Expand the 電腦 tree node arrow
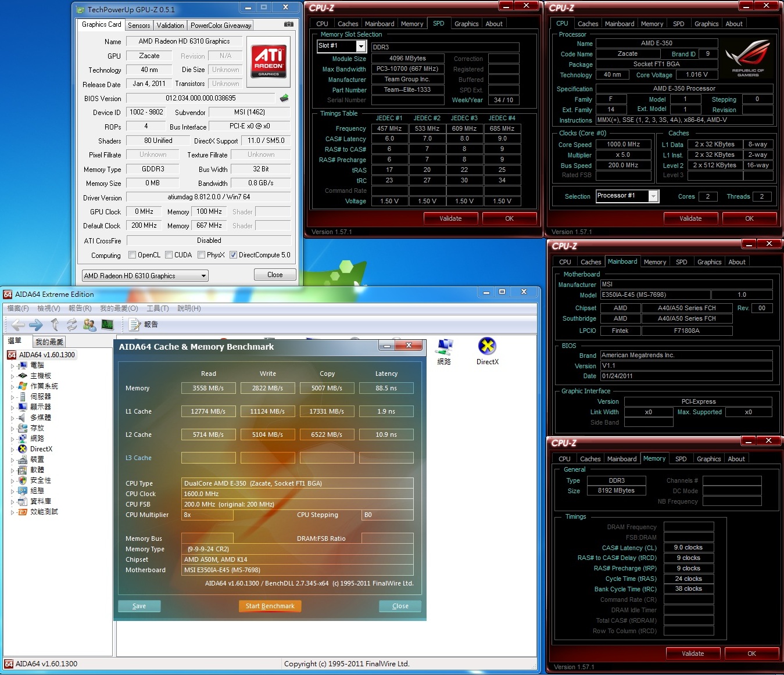This screenshot has height=675, width=784. 12,366
